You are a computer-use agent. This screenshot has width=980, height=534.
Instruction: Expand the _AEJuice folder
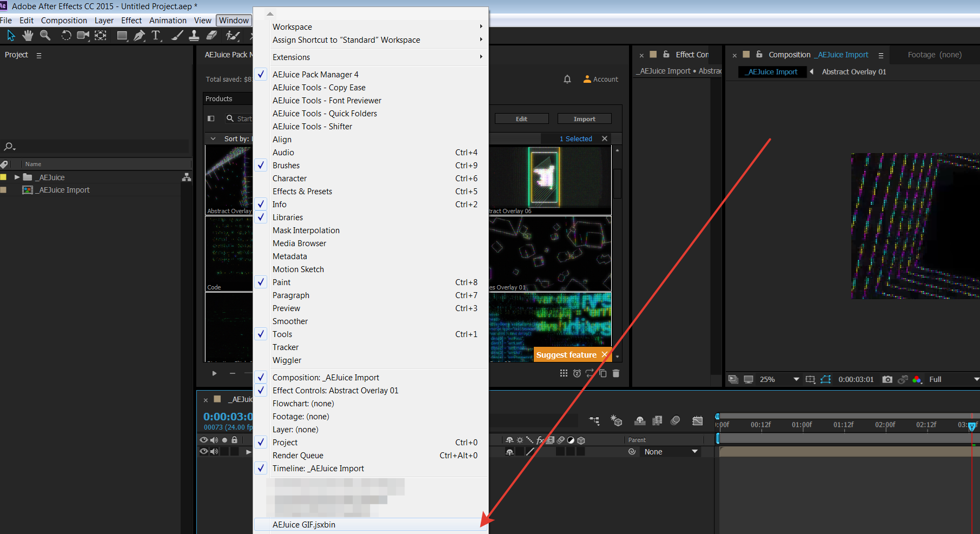[17, 177]
